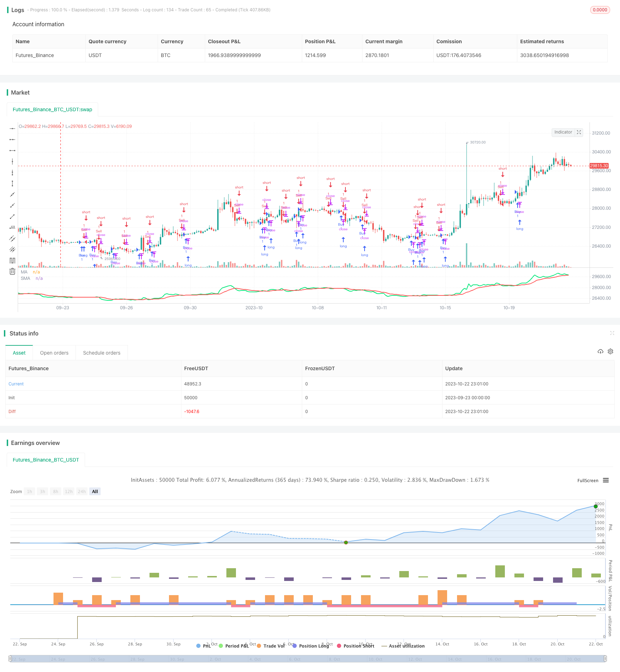Select the Futures_Binance_BTC_USDT:swap market tab
Image resolution: width=620 pixels, height=672 pixels.
coord(52,109)
